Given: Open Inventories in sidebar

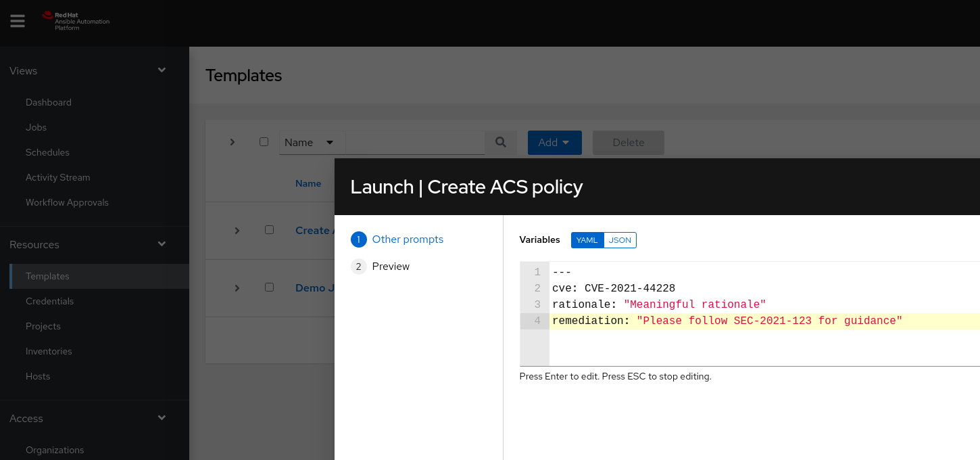Looking at the screenshot, I should (49, 351).
